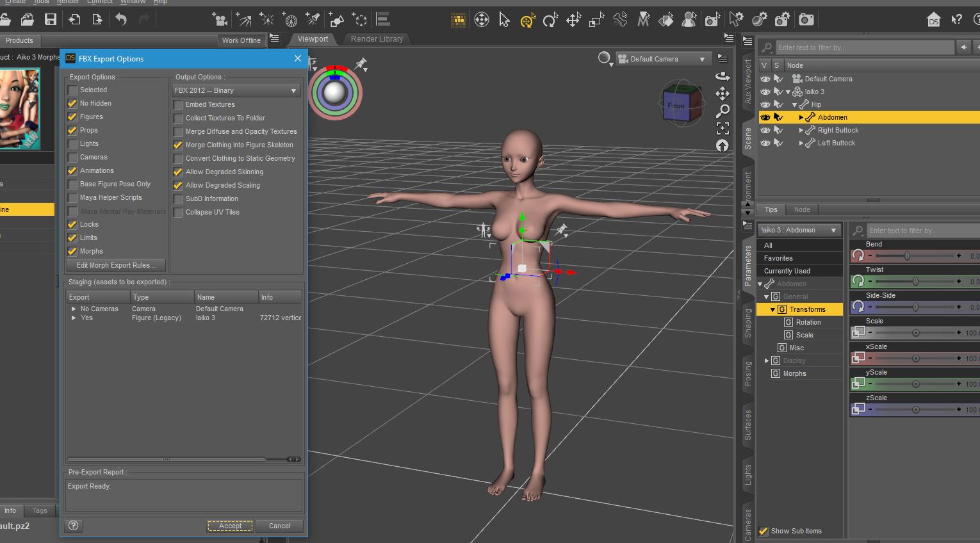Open the Default Camera view dropdown
This screenshot has width=980, height=543.
664,59
